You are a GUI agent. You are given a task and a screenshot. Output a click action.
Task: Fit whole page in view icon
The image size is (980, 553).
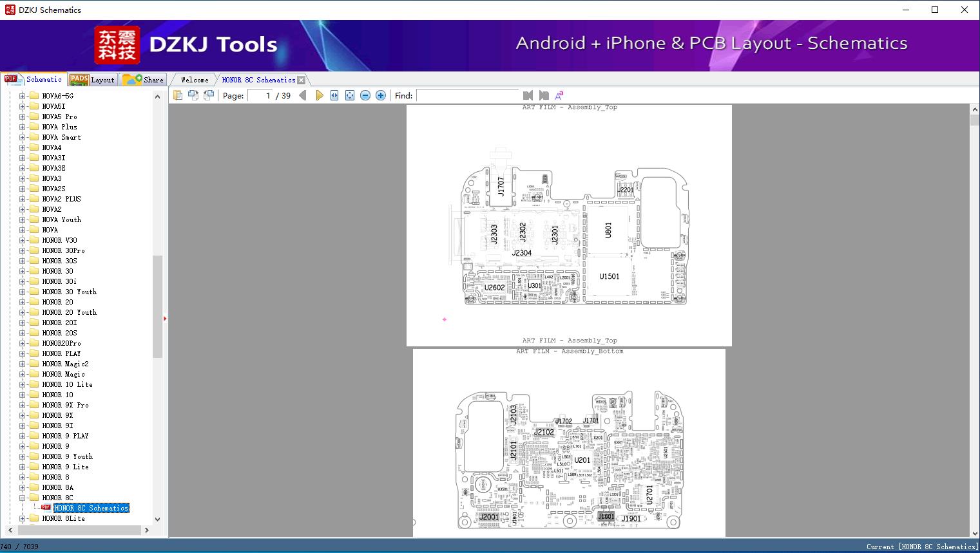350,95
